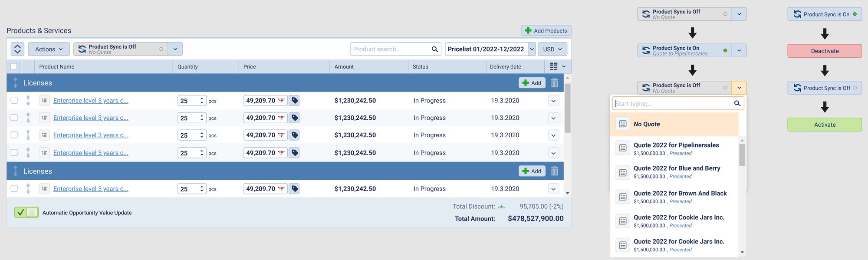Click the quote list scroll down arrow
This screenshot has height=260, width=868.
pos(742,252)
